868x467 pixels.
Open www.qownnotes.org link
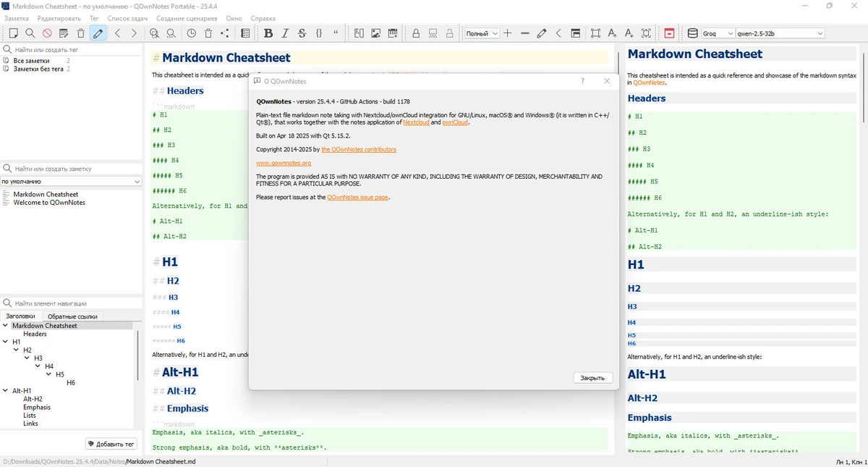click(x=284, y=163)
